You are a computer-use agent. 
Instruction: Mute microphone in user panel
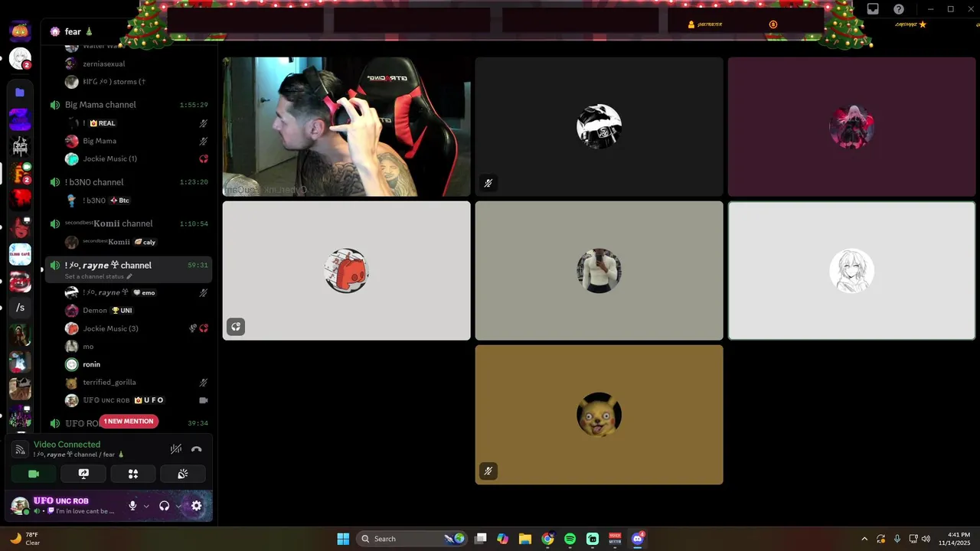pos(132,506)
